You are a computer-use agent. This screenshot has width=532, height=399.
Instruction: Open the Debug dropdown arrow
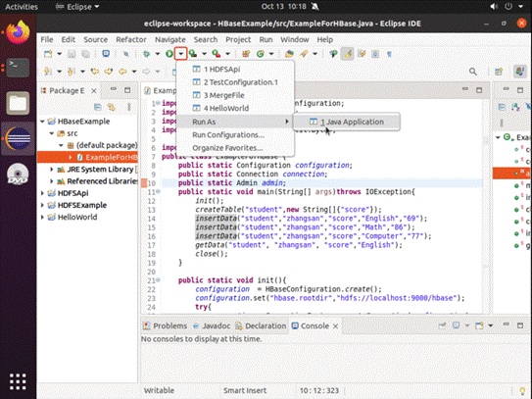pos(158,54)
